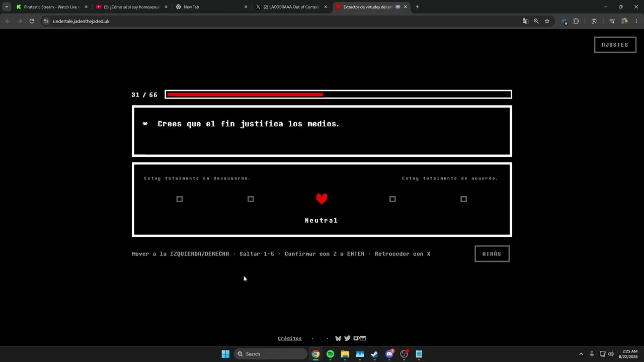Viewport: 644px width, 362px height.
Task: Click the Neutral label under the heart
Action: pyautogui.click(x=321, y=221)
